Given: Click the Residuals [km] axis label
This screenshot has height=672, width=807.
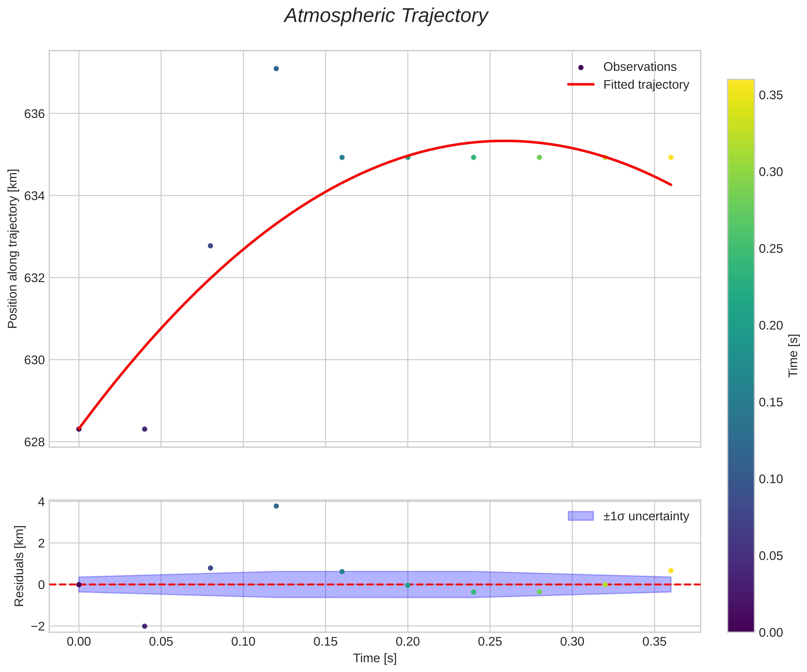Looking at the screenshot, I should coord(19,565).
